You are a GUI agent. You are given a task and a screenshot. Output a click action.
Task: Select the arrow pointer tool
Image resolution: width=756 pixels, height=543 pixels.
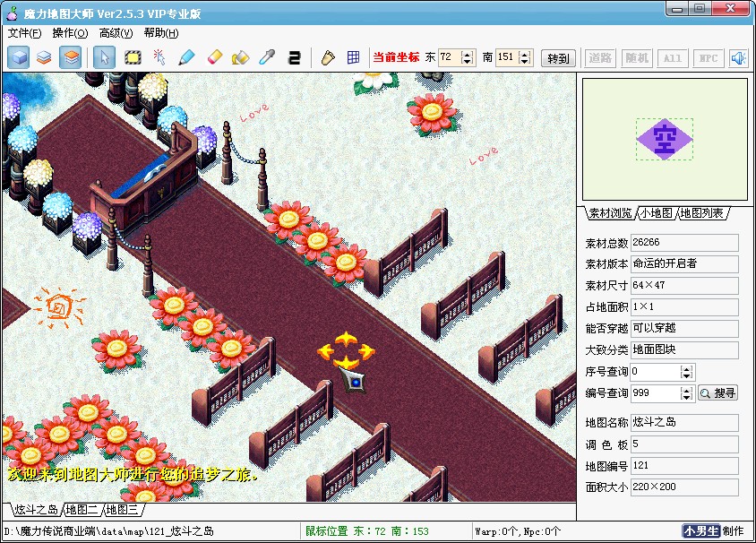click(x=104, y=57)
